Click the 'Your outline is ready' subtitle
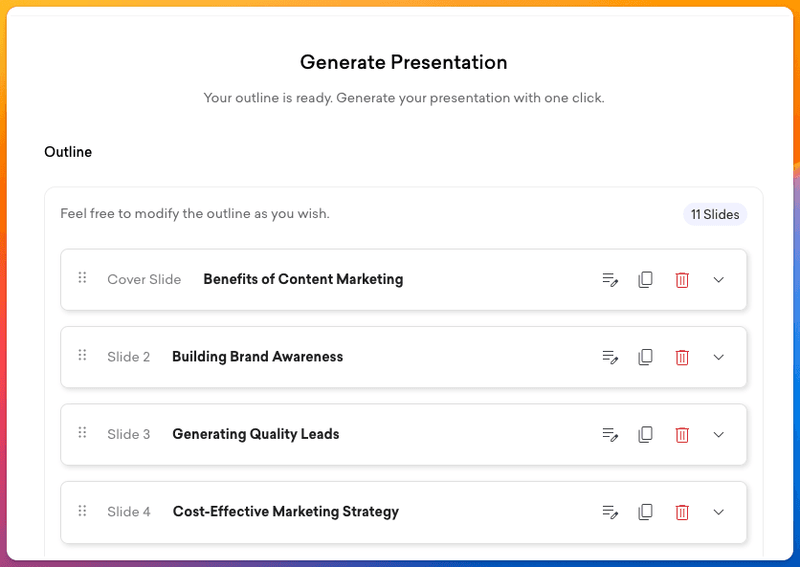The height and width of the screenshot is (567, 800). [x=404, y=98]
